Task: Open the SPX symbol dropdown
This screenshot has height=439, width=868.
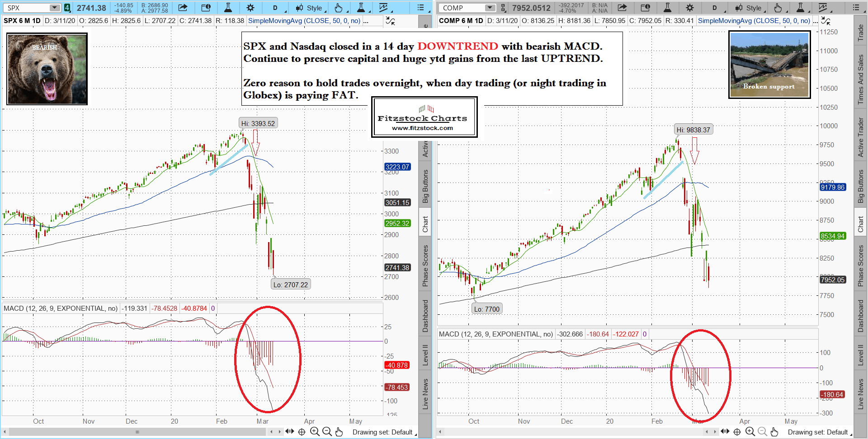Action: pyautogui.click(x=54, y=8)
